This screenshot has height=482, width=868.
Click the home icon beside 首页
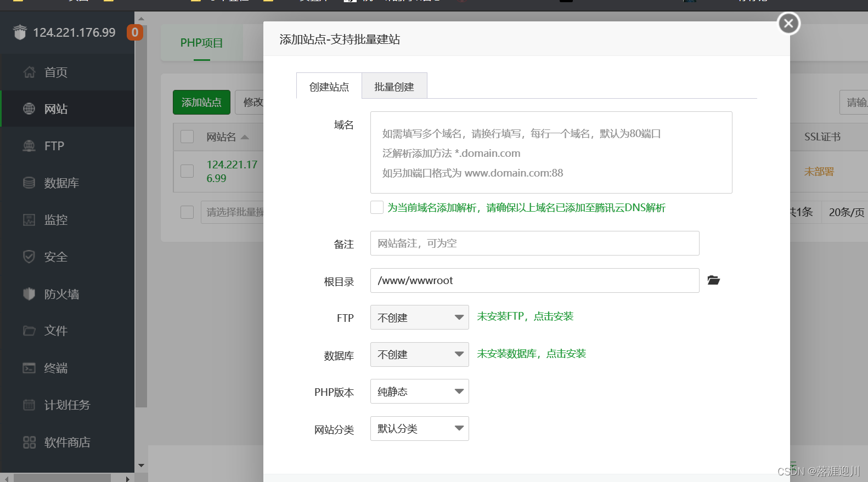pyautogui.click(x=29, y=72)
